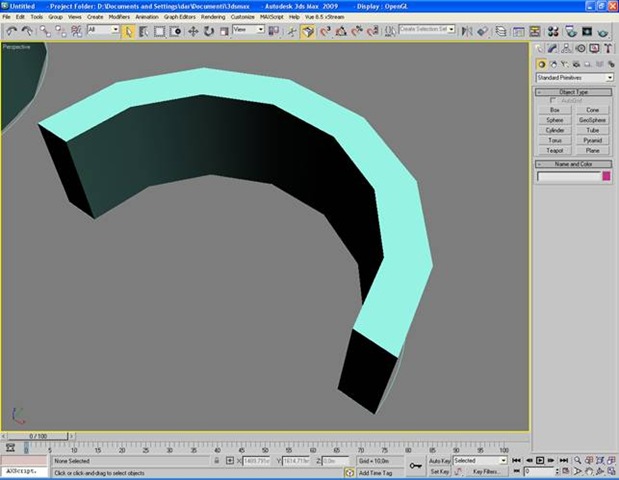This screenshot has height=480, width=619.
Task: Click the magenta object color swatch
Action: click(605, 176)
